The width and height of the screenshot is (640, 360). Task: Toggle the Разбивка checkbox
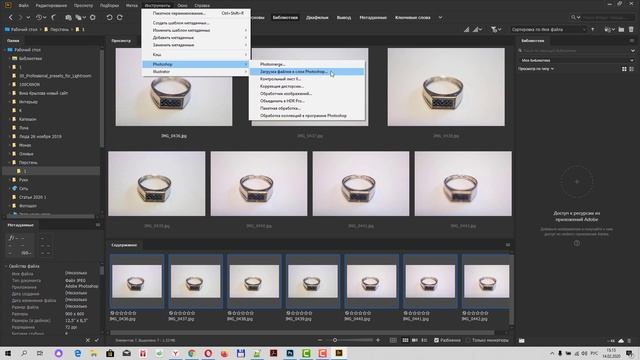[436, 340]
